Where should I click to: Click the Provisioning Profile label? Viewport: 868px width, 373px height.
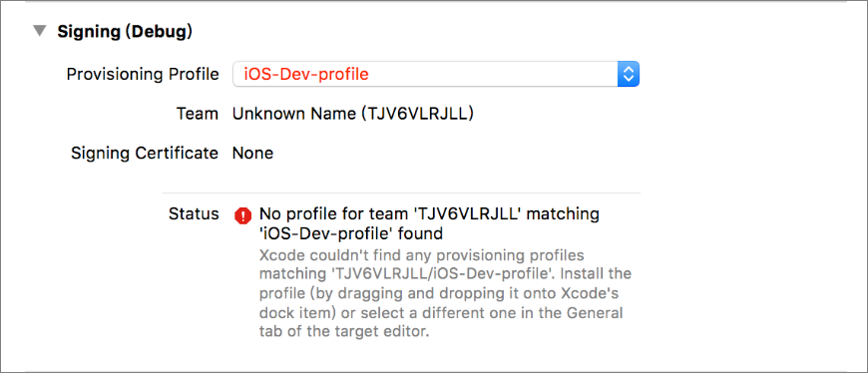pos(143,74)
